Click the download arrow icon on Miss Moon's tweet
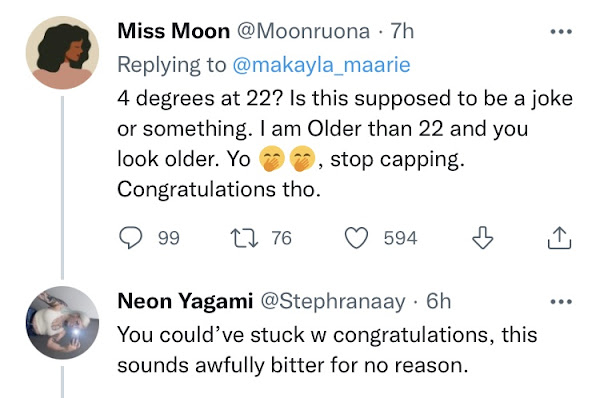Image resolution: width=600 pixels, height=398 pixels. coord(483,238)
